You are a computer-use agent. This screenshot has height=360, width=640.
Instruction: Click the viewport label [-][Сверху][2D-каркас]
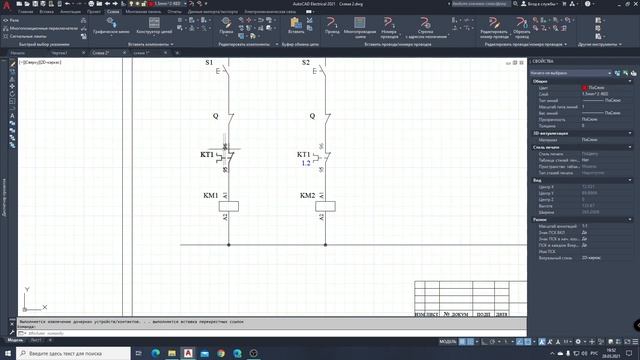(x=40, y=62)
